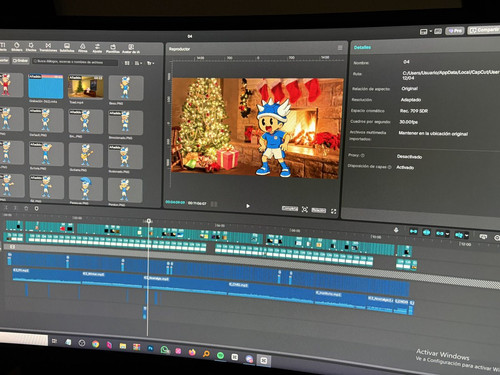Play the preview in Reproductor
Image resolution: width=500 pixels, height=375 pixels.
point(248,206)
